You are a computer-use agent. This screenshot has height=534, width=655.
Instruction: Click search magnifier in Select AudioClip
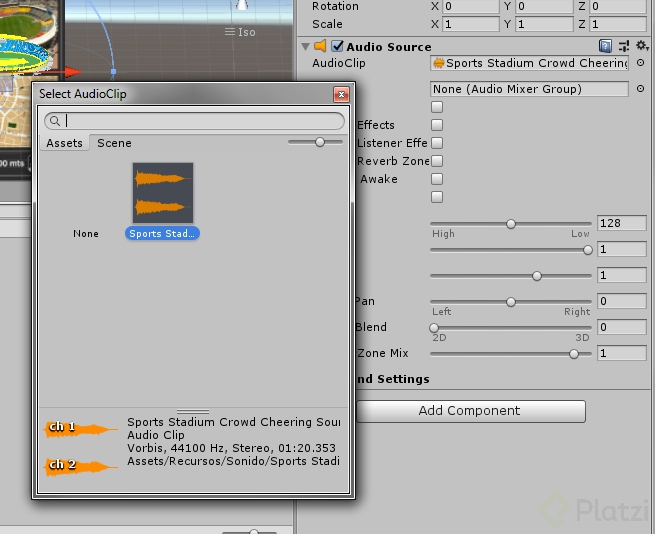[x=55, y=121]
